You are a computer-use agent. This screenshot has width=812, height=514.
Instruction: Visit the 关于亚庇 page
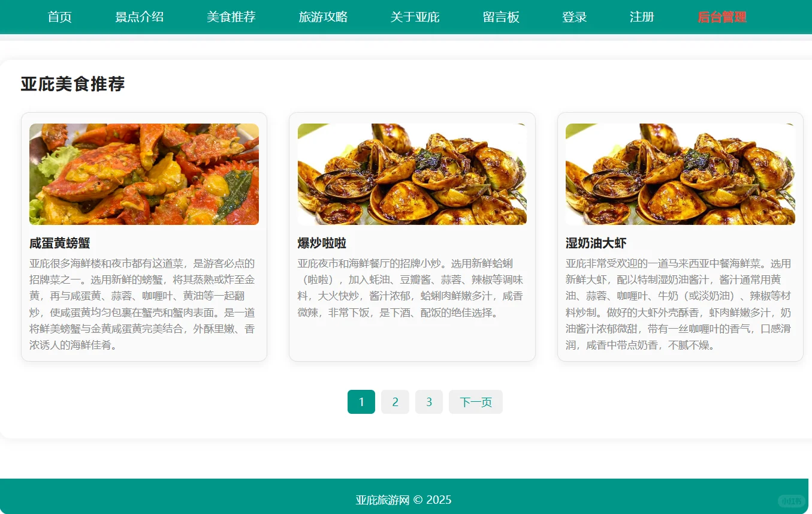pos(415,17)
